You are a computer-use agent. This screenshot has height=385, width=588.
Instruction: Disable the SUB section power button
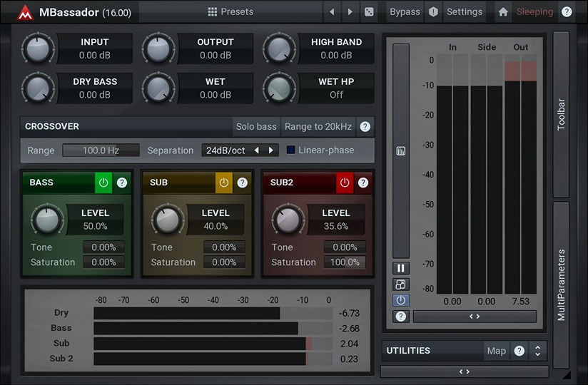224,183
